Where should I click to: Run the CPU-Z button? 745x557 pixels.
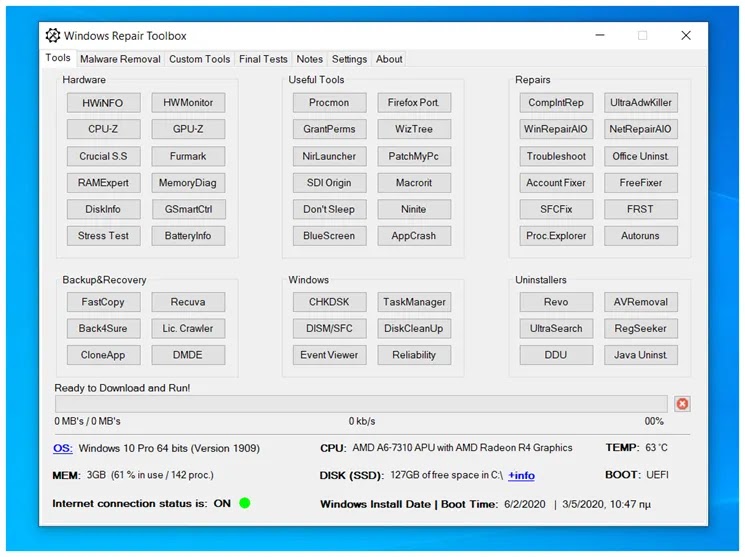click(104, 129)
